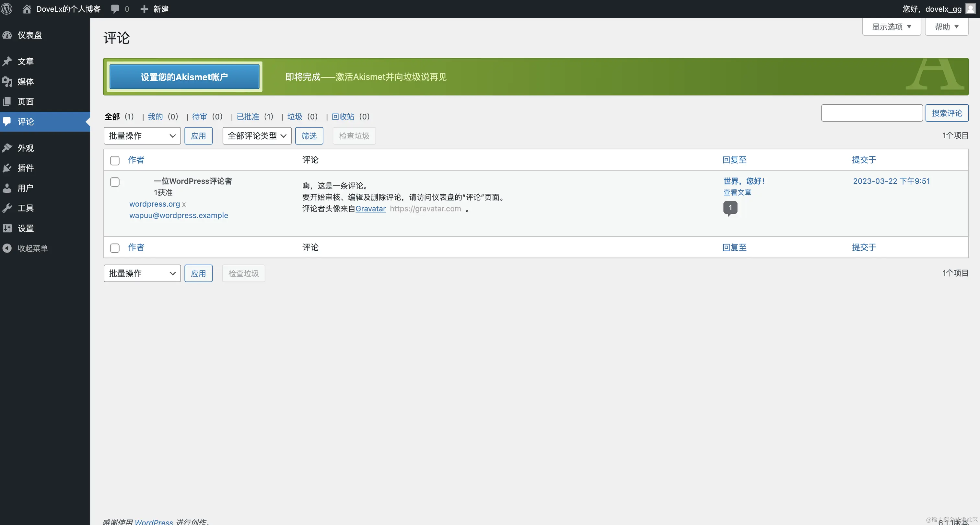980x525 pixels.
Task: Open 插件 plugins sidebar icon
Action: tap(7, 168)
